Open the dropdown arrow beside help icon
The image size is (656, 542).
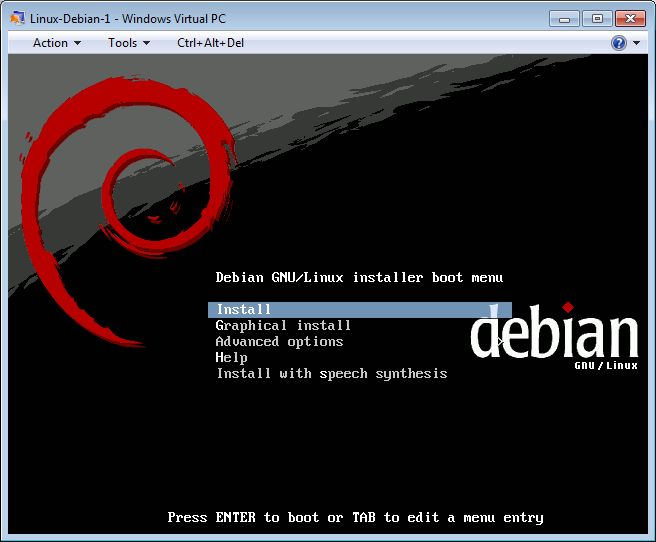point(636,43)
